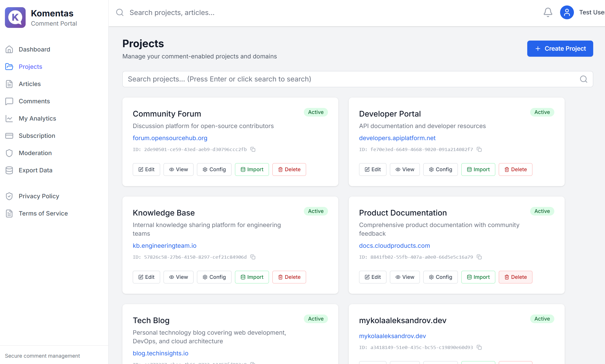Edit the Product Documentation project
605x364 pixels.
[x=372, y=277]
